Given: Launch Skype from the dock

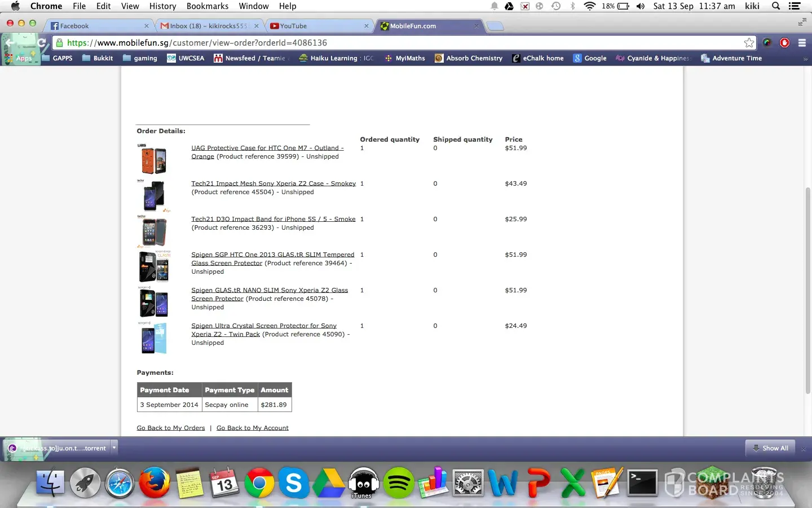Looking at the screenshot, I should click(294, 484).
